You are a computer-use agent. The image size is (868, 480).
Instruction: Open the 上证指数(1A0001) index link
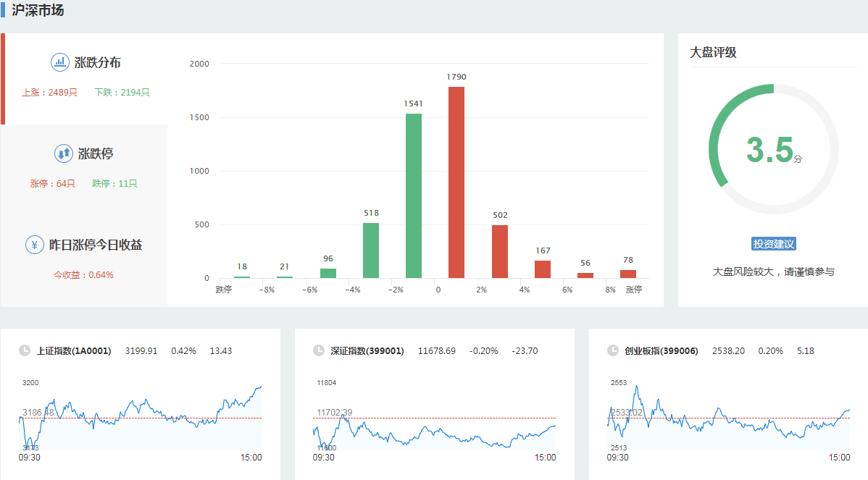pyautogui.click(x=74, y=351)
